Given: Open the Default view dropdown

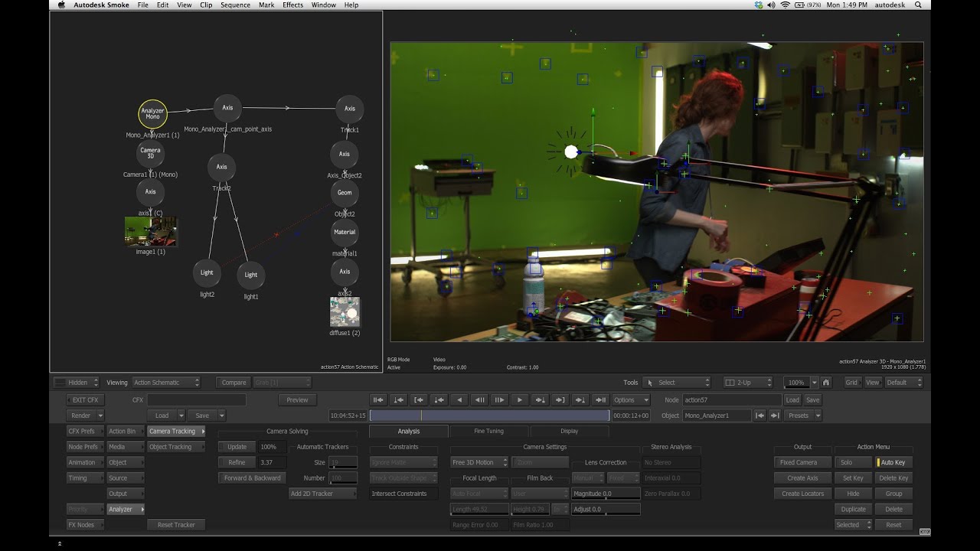Looking at the screenshot, I should (903, 383).
